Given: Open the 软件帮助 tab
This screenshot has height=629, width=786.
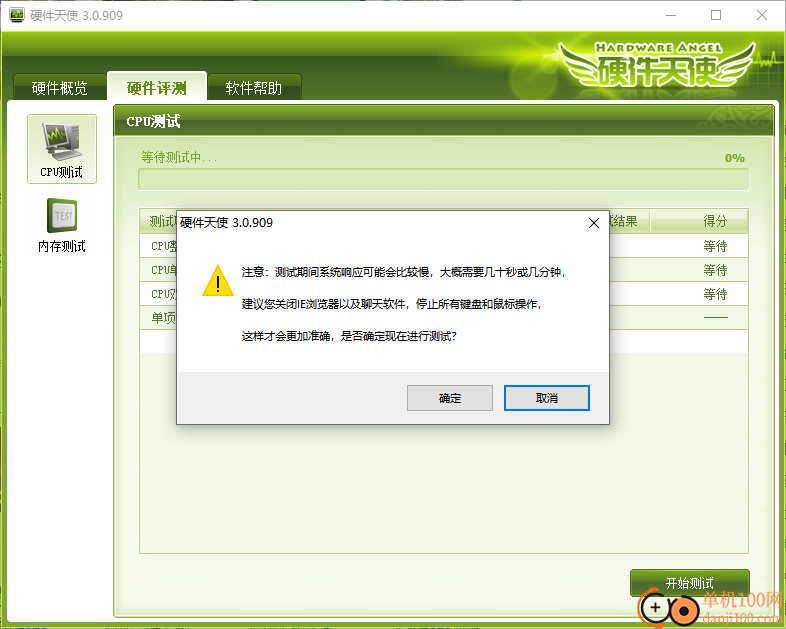Looking at the screenshot, I should pyautogui.click(x=254, y=88).
